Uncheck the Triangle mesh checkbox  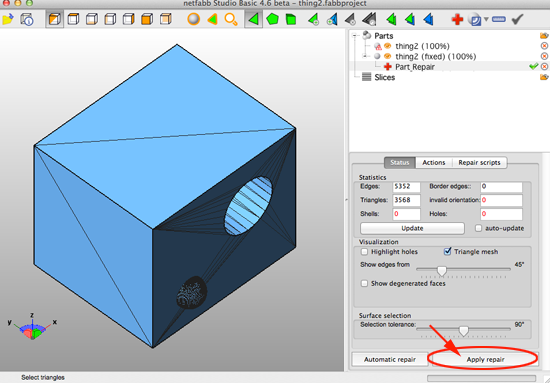(447, 251)
